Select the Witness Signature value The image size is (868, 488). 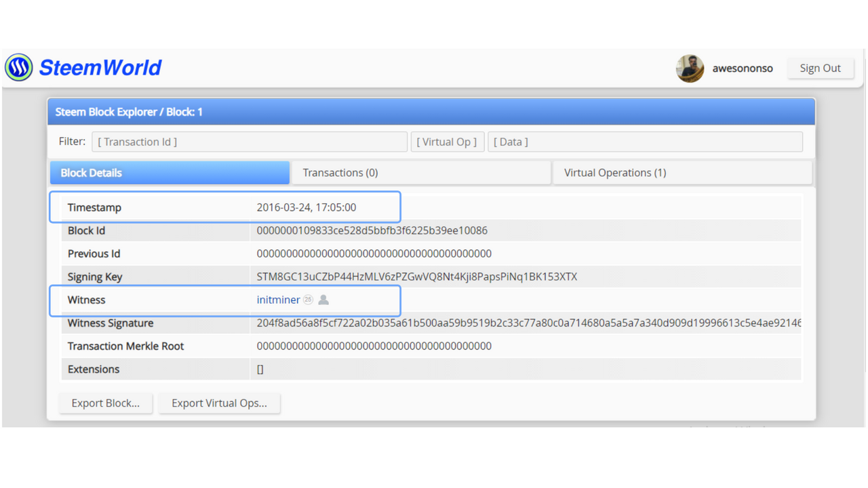pyautogui.click(x=529, y=323)
